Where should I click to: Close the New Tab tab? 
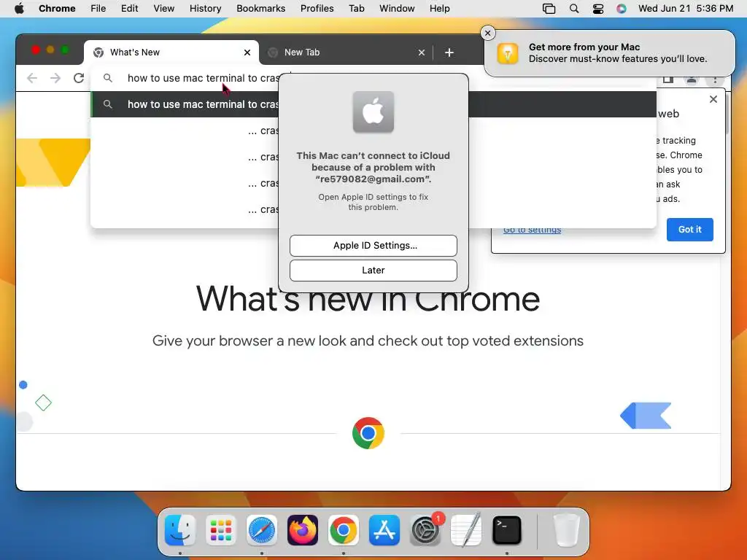point(421,52)
